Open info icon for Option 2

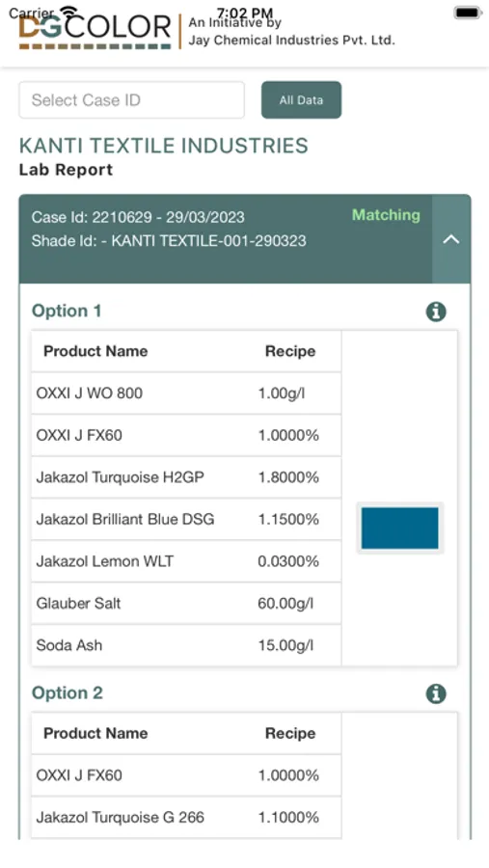point(436,693)
